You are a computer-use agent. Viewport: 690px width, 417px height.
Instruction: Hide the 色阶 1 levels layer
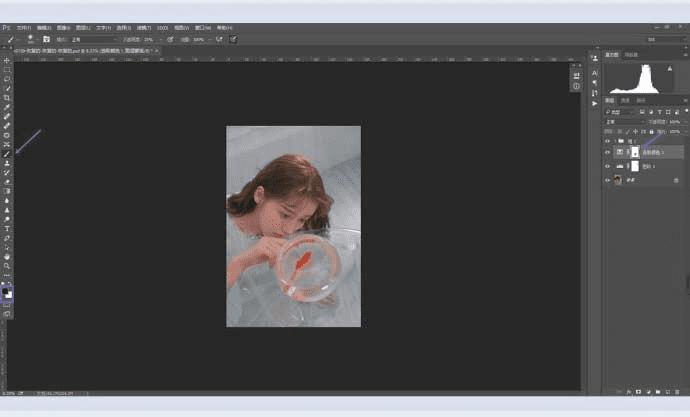[607, 166]
